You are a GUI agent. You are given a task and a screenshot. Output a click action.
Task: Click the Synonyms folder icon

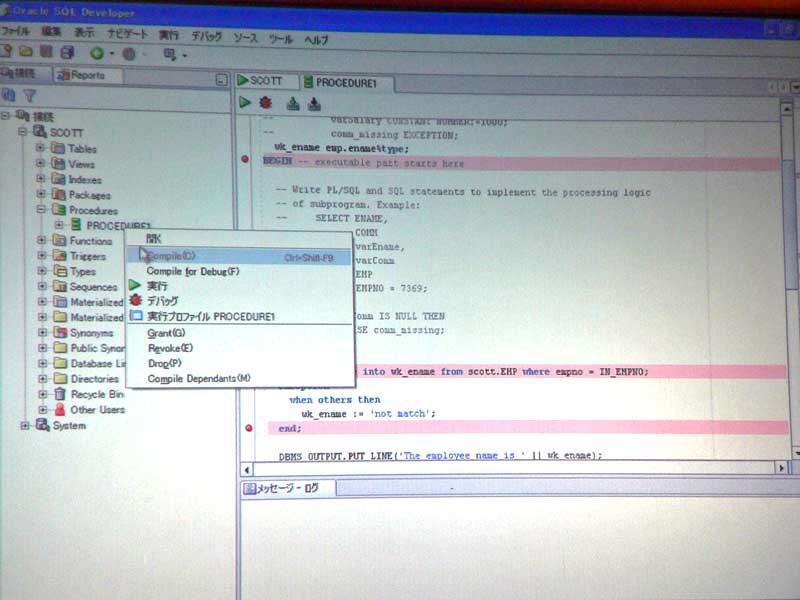61,332
